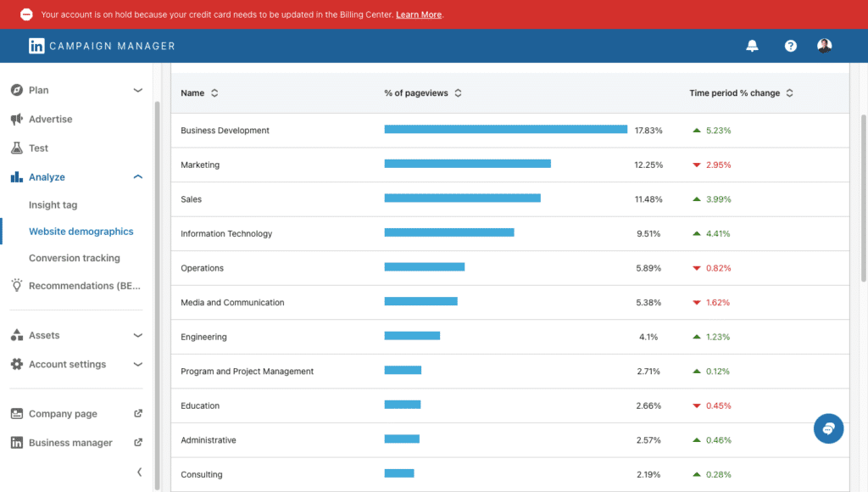Expand the Assets menu chevron
This screenshot has width=868, height=492.
pyautogui.click(x=138, y=335)
